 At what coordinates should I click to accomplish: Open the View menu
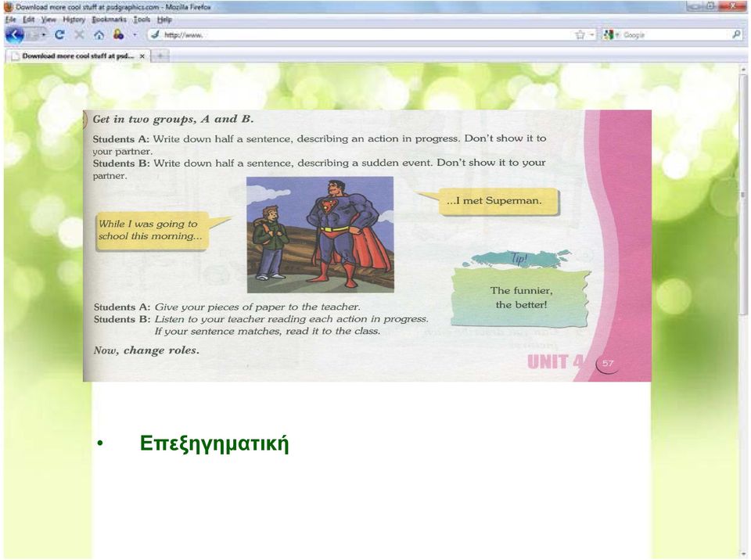click(x=49, y=20)
